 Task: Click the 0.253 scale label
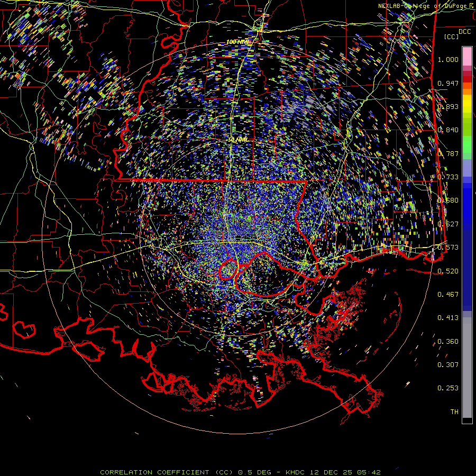click(448, 388)
